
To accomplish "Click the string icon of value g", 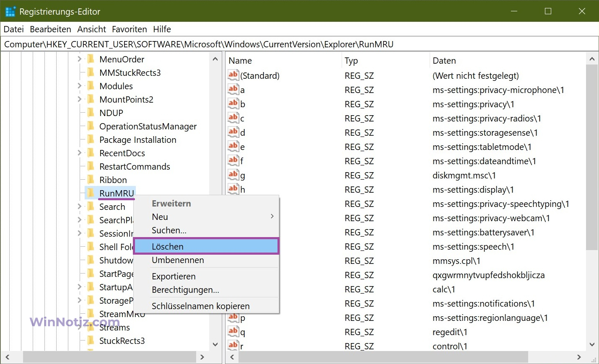I will (x=233, y=175).
